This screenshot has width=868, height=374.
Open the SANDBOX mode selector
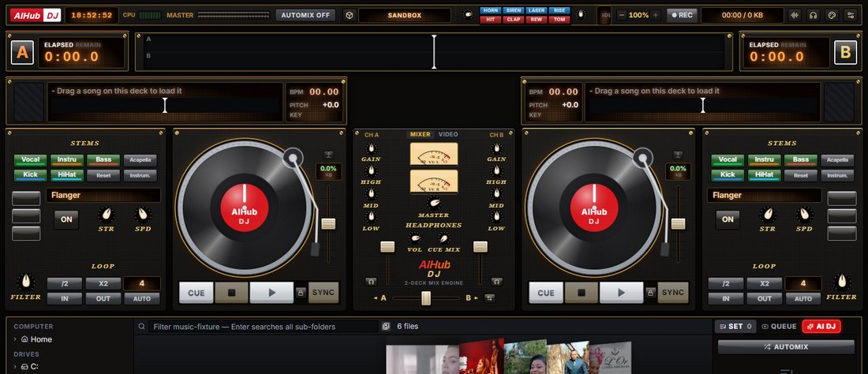(x=404, y=16)
